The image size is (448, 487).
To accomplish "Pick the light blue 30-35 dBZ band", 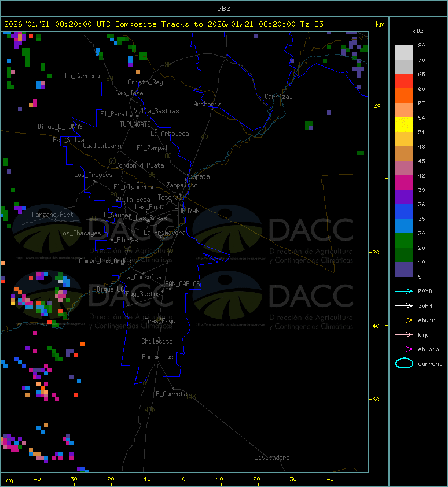I will (x=404, y=226).
